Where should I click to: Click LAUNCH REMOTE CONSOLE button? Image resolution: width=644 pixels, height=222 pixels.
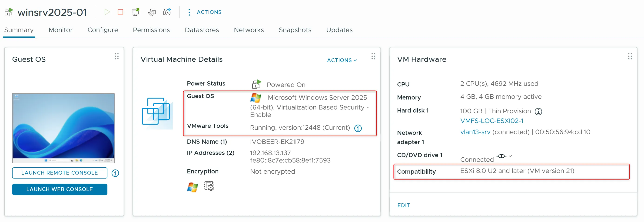click(x=60, y=173)
